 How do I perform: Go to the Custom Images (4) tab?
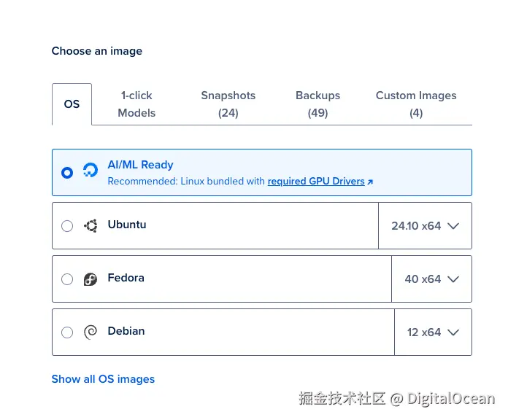point(416,104)
